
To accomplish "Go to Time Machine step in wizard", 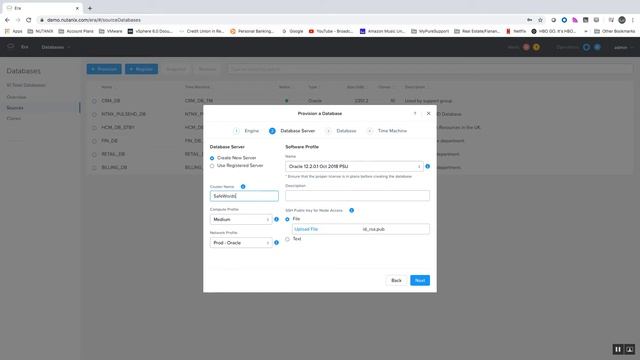I will coord(387,131).
